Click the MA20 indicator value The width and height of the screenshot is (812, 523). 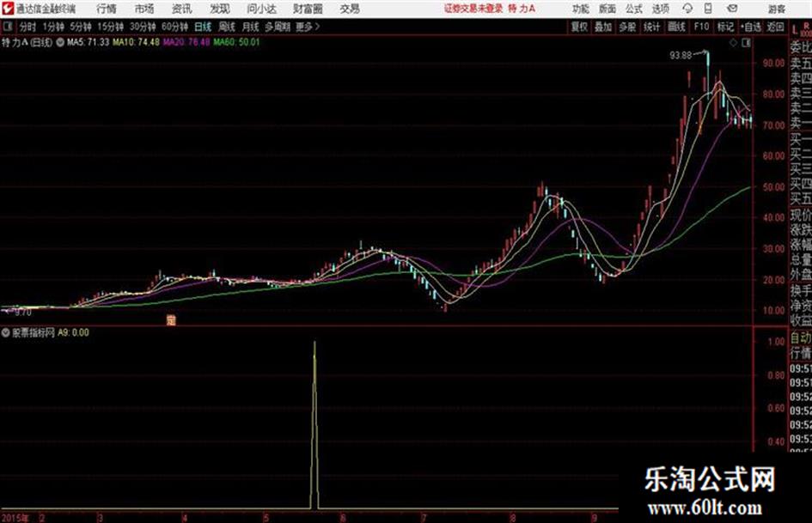point(186,42)
